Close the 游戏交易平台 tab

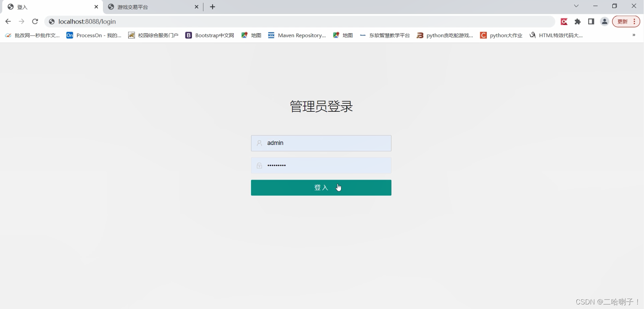(196, 7)
